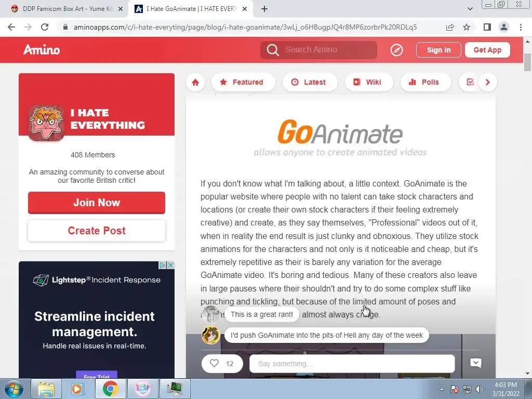Screen dimensions: 532x399
Task: Open Windows Explorer from taskbar
Action: point(46,389)
